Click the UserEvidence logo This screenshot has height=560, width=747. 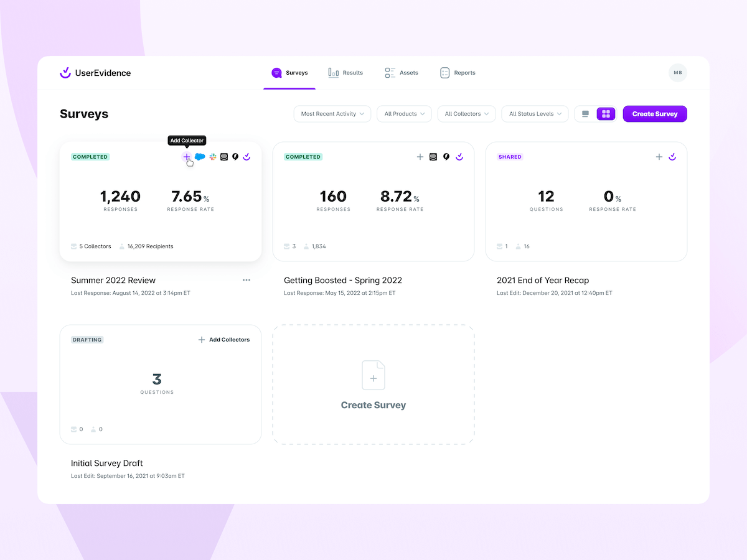95,73
